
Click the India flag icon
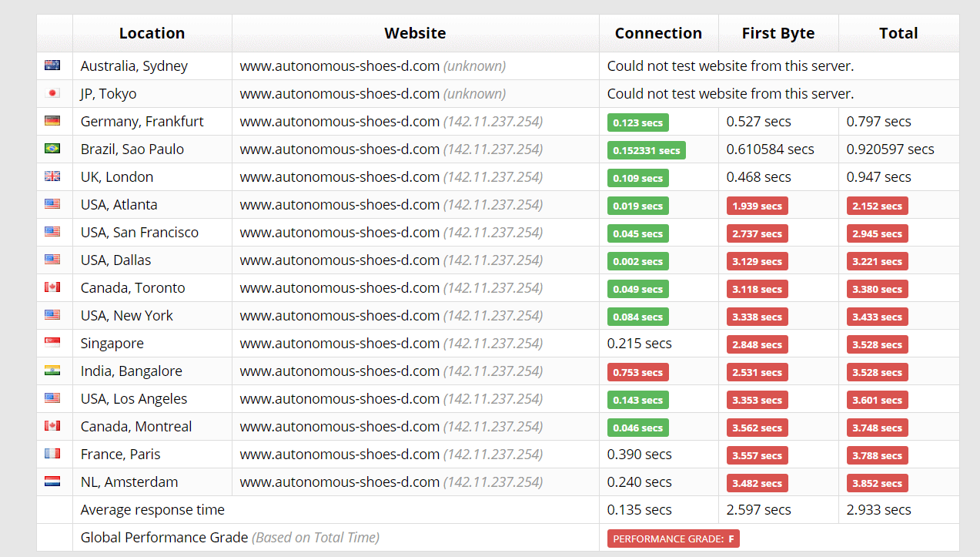coord(52,371)
